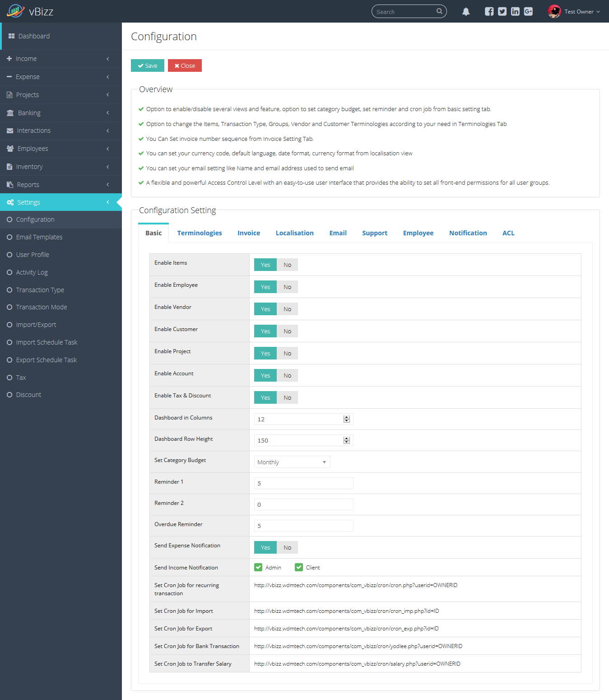The width and height of the screenshot is (609, 700).
Task: Open the Facebook social icon
Action: click(x=489, y=12)
